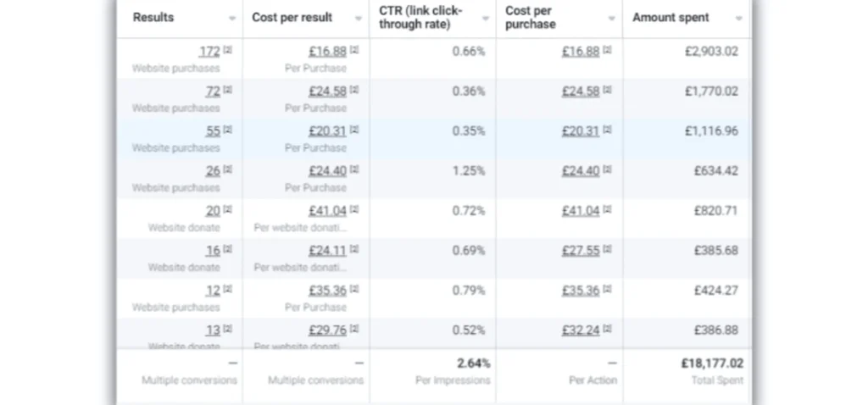Open the 16 website donate results link

[213, 250]
